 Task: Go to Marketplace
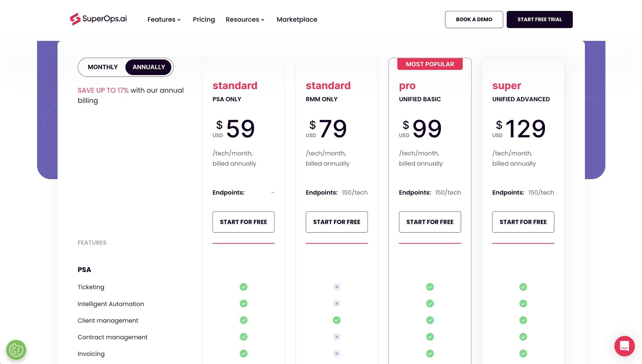click(297, 20)
